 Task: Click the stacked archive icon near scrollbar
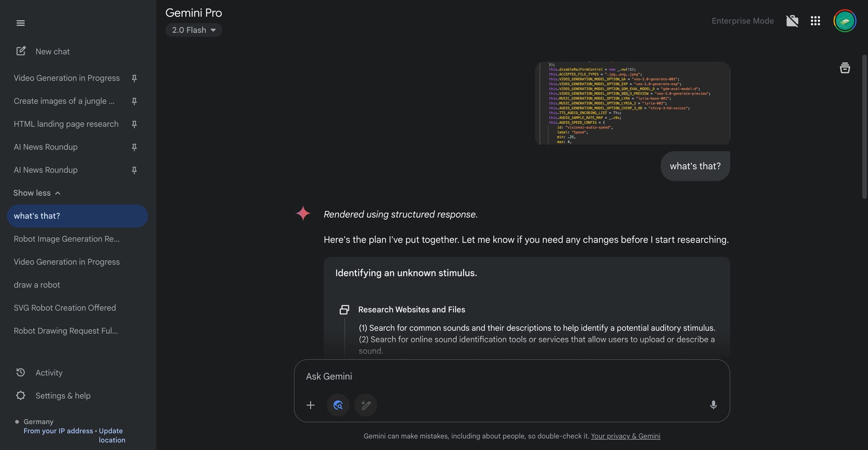pos(845,68)
